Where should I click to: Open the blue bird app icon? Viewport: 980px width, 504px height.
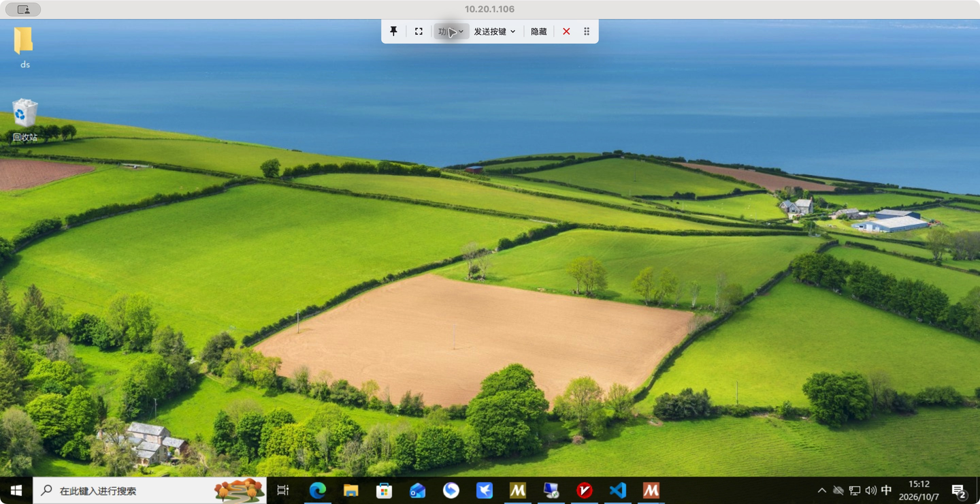coord(484,490)
